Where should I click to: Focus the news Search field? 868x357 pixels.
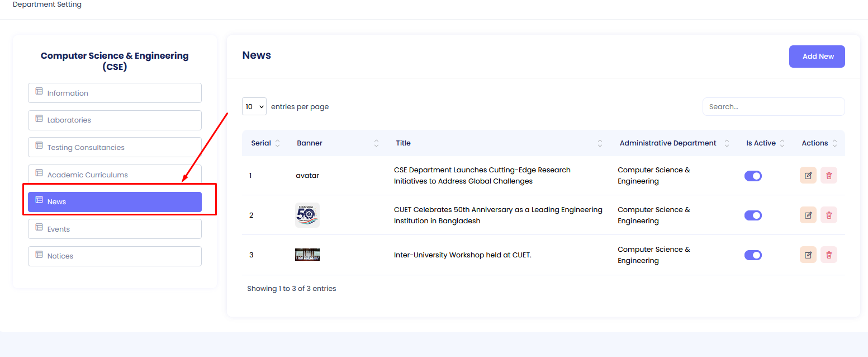click(773, 107)
